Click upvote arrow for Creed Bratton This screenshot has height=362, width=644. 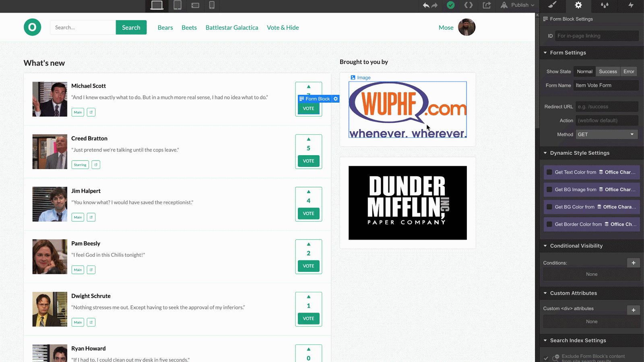(309, 139)
